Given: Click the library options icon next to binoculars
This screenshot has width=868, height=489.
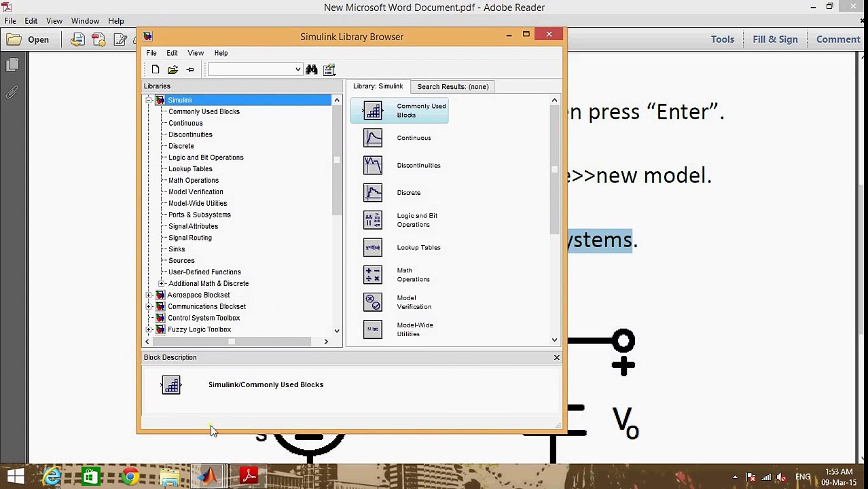Looking at the screenshot, I should [x=329, y=69].
